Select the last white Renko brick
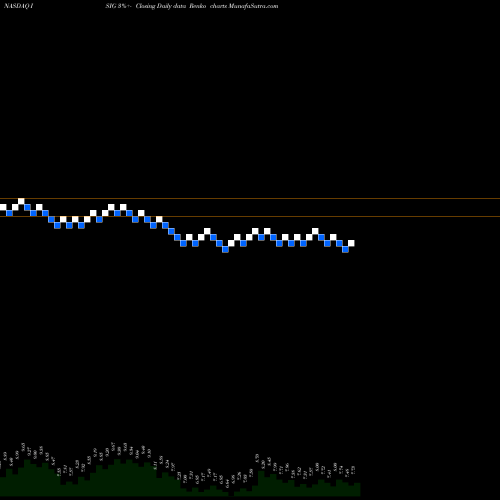This screenshot has width=500, height=500. (351, 243)
